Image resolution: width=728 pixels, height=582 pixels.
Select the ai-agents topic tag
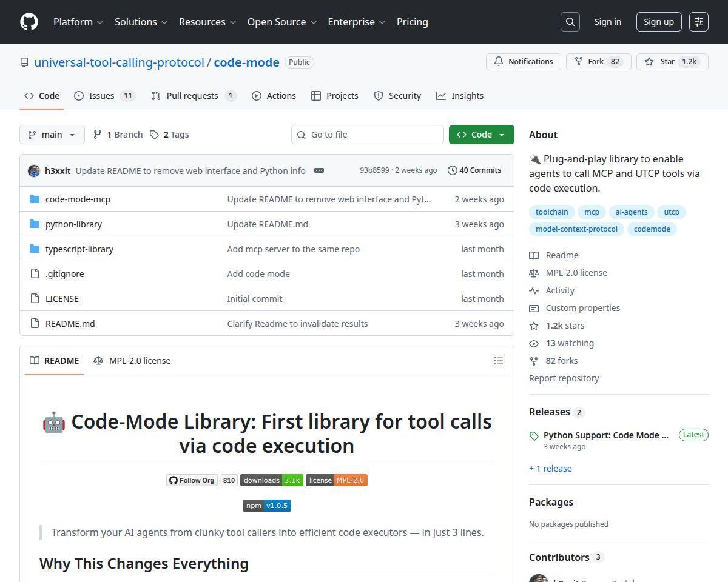(632, 212)
